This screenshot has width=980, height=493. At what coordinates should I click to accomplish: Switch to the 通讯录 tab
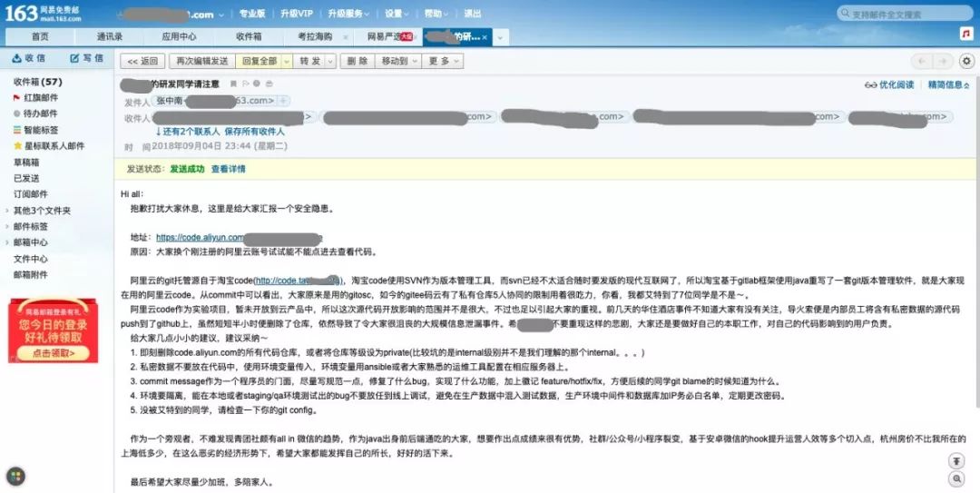click(x=110, y=37)
